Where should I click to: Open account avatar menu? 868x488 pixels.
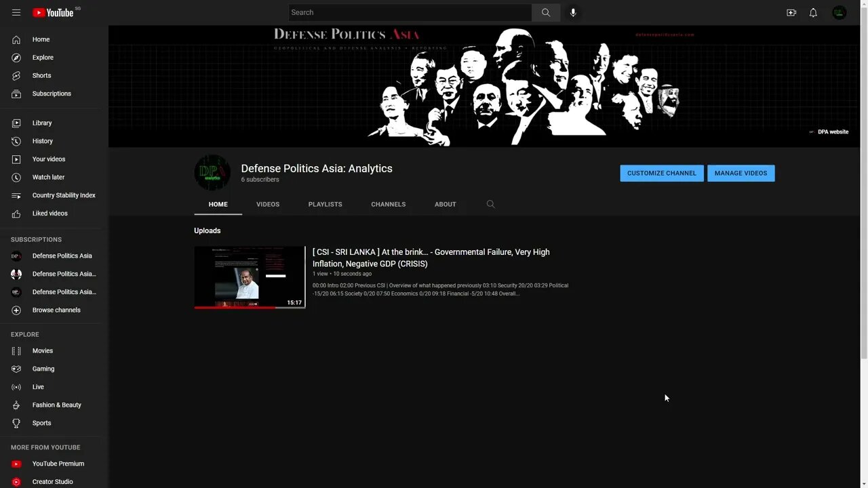[x=840, y=12]
